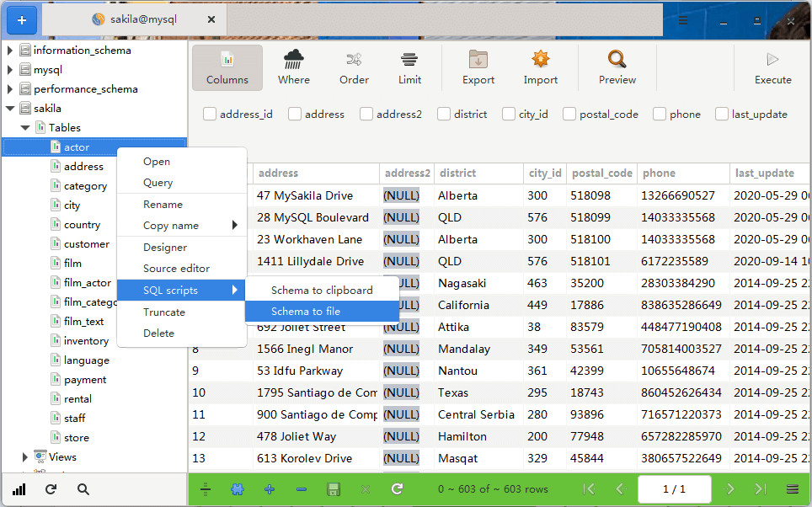Go to the last page button

pyautogui.click(x=760, y=488)
